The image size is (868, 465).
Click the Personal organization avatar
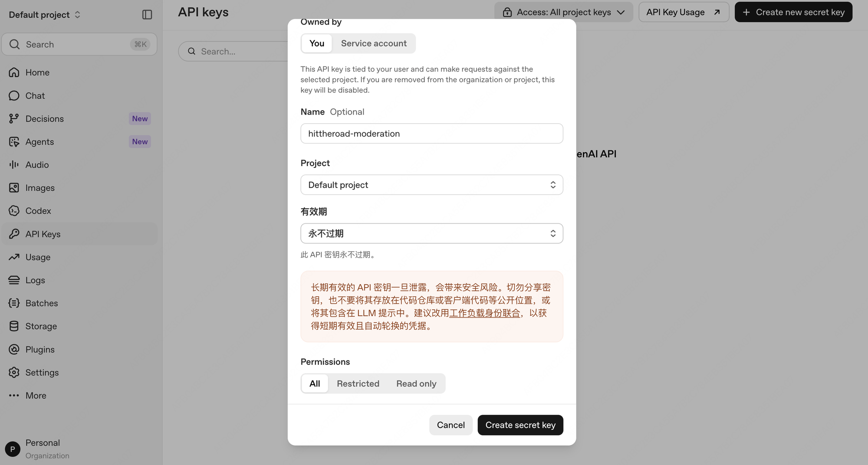point(13,449)
